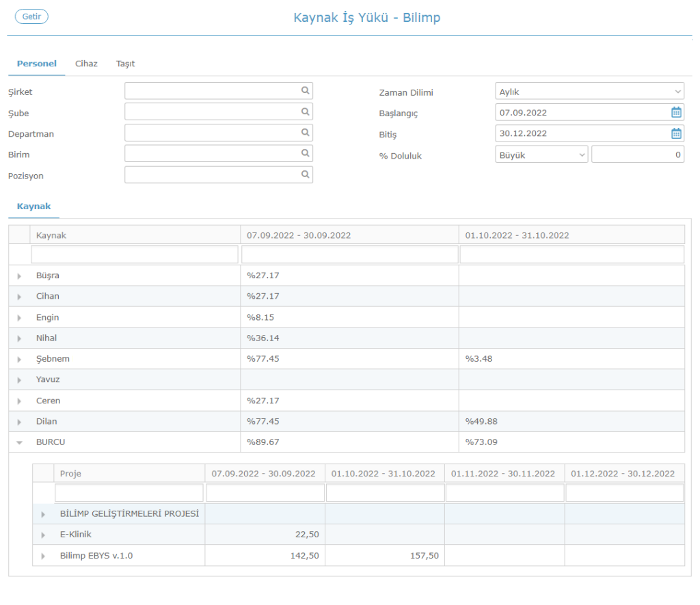Click the magnifier icon in Pozisyon field

tap(305, 175)
